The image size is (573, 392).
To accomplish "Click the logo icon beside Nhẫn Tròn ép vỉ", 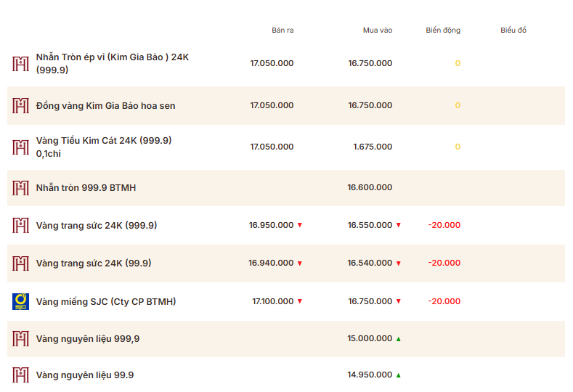I will 20,63.
